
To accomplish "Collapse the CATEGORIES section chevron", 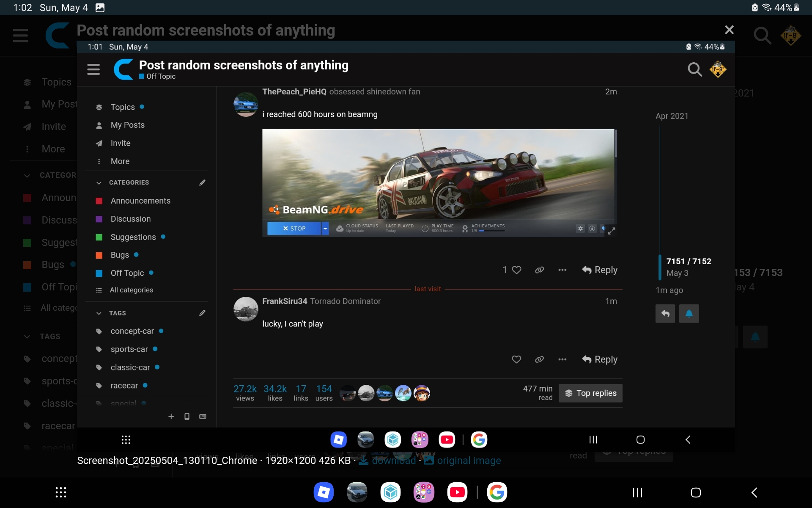I will pos(99,182).
